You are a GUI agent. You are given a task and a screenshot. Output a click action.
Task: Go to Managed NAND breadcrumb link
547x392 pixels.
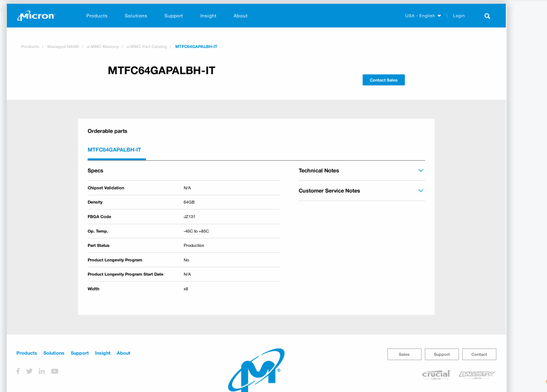tap(63, 46)
